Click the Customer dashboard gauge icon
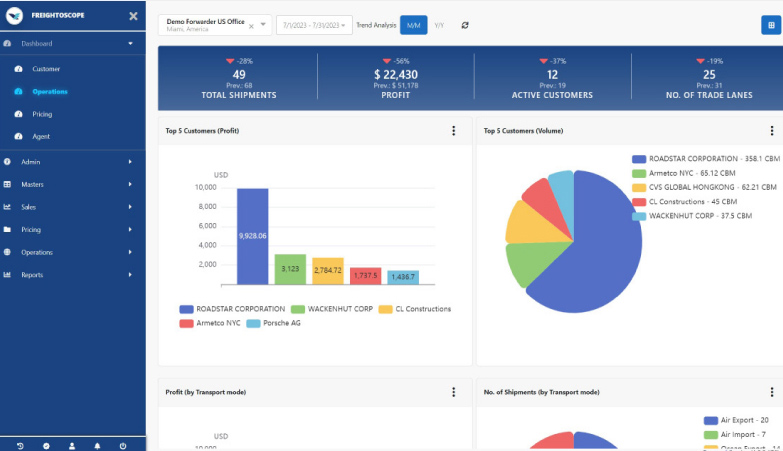This screenshot has height=451, width=783. pyautogui.click(x=18, y=69)
